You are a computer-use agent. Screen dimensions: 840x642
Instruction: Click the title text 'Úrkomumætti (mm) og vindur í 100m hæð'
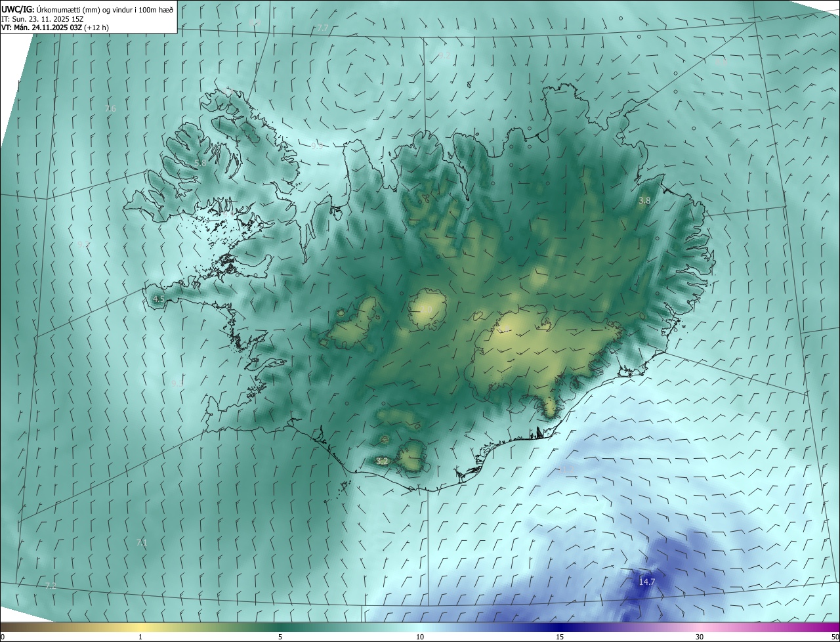click(105, 9)
